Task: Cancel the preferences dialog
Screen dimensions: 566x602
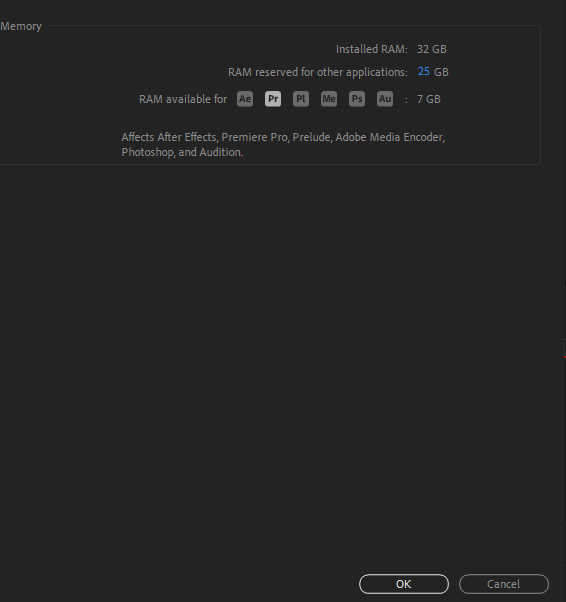Action: (x=504, y=584)
